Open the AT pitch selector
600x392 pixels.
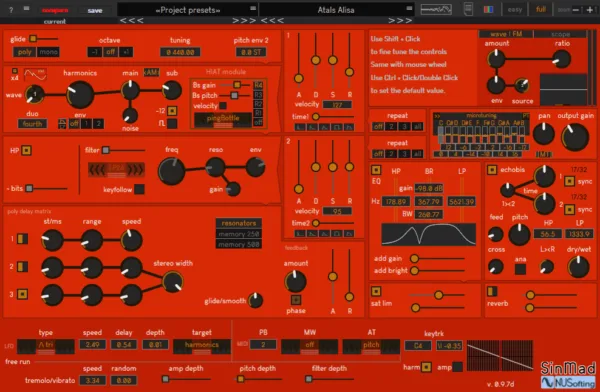click(371, 346)
